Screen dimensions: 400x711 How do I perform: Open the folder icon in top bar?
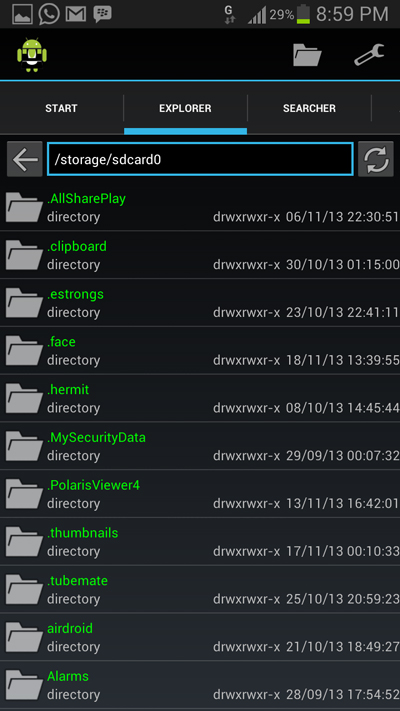307,55
